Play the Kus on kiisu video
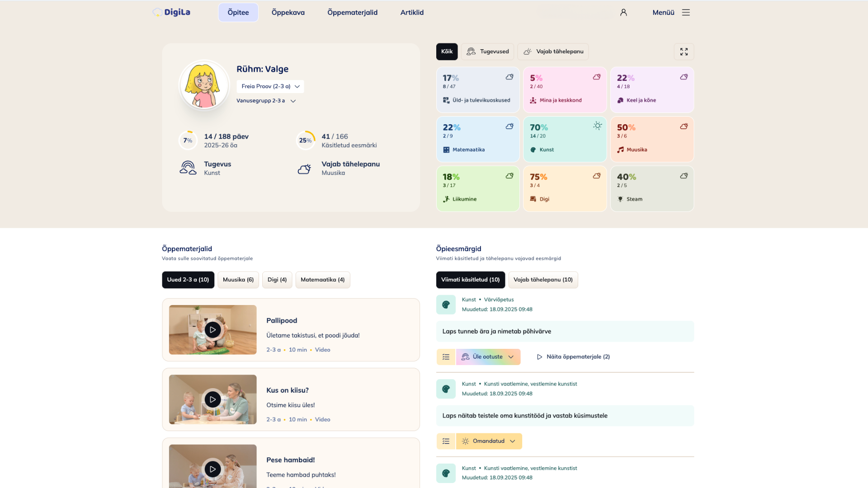Image resolution: width=868 pixels, height=488 pixels. pos(212,399)
